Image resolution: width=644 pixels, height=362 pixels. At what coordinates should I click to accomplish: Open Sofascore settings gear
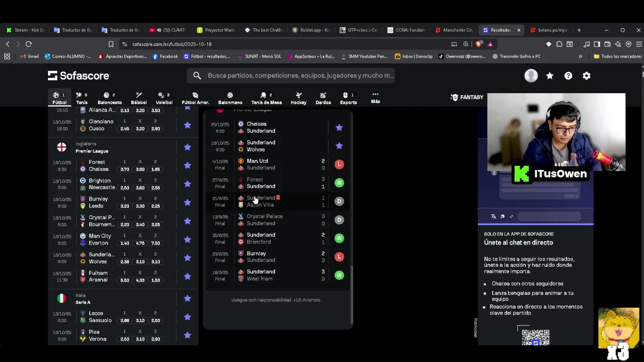pyautogui.click(x=587, y=75)
